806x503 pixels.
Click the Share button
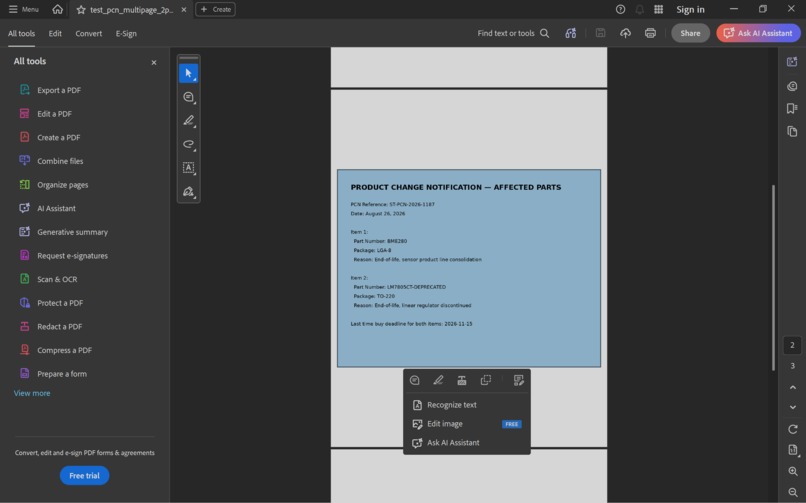click(690, 33)
